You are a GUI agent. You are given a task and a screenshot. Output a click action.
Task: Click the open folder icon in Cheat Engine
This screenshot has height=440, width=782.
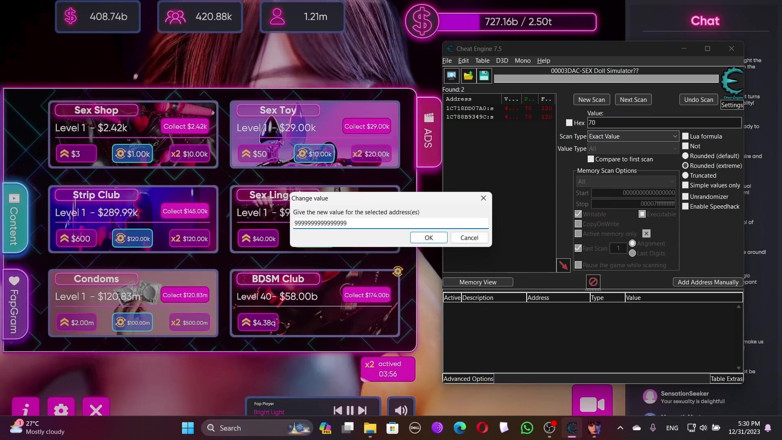tap(468, 76)
